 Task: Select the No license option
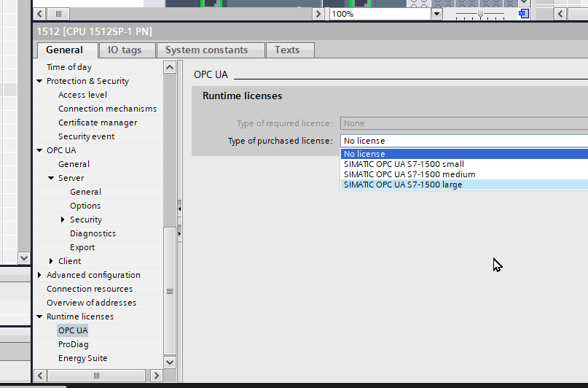pos(464,154)
